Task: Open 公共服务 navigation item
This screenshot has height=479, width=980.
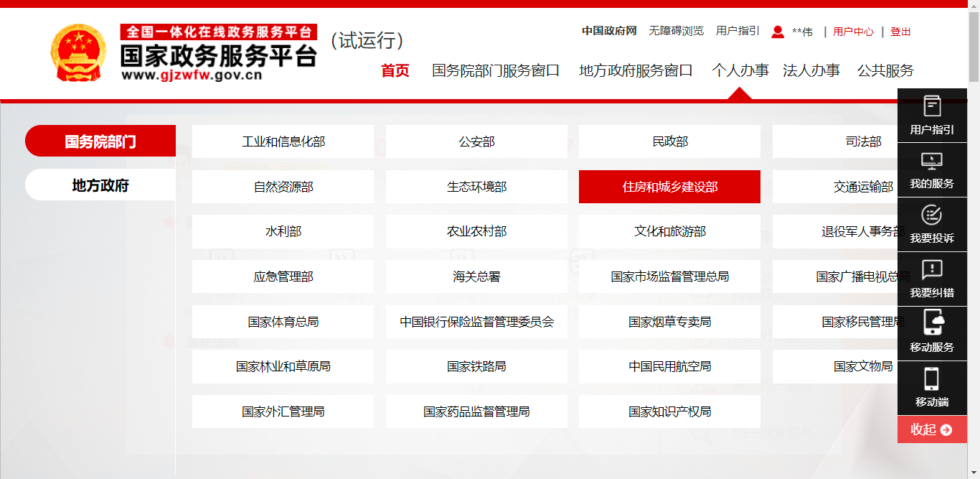Action: click(886, 70)
